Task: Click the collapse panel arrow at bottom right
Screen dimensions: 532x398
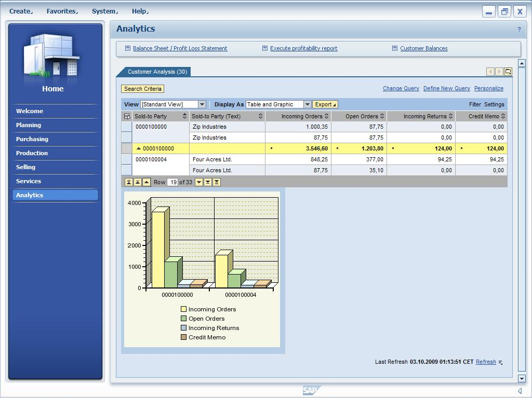Action: (519, 391)
